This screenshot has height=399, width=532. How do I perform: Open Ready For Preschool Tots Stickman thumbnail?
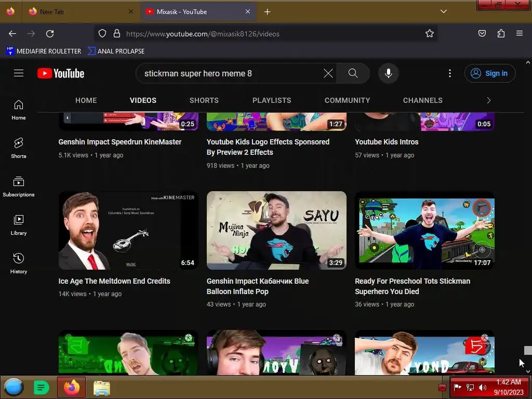[x=424, y=230]
